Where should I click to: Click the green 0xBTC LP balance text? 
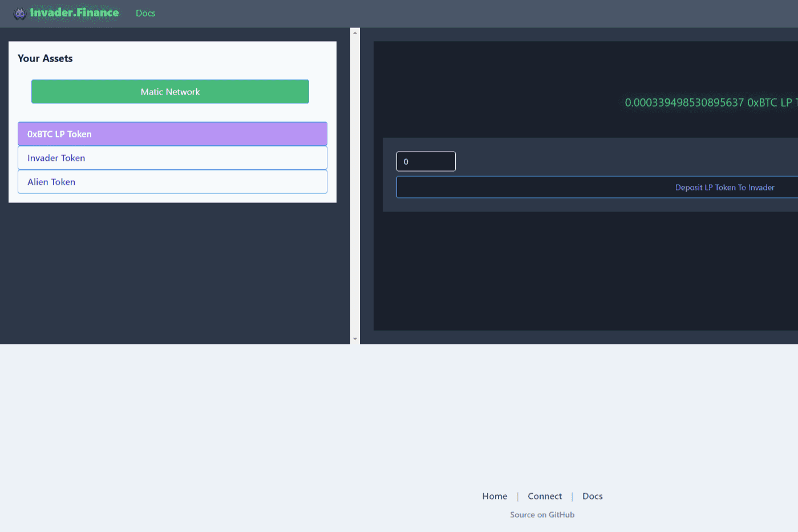click(x=707, y=103)
